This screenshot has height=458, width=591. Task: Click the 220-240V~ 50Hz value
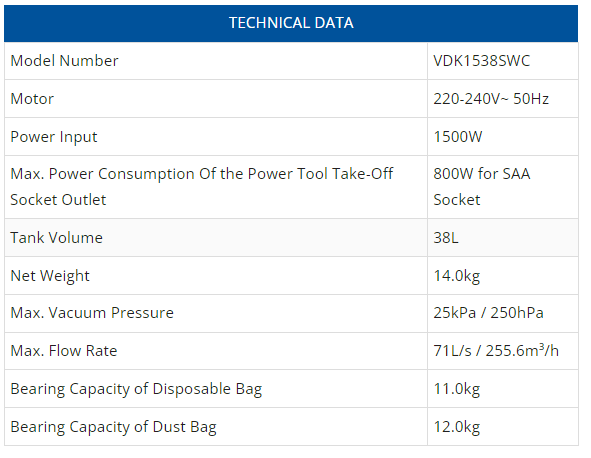[x=491, y=99]
